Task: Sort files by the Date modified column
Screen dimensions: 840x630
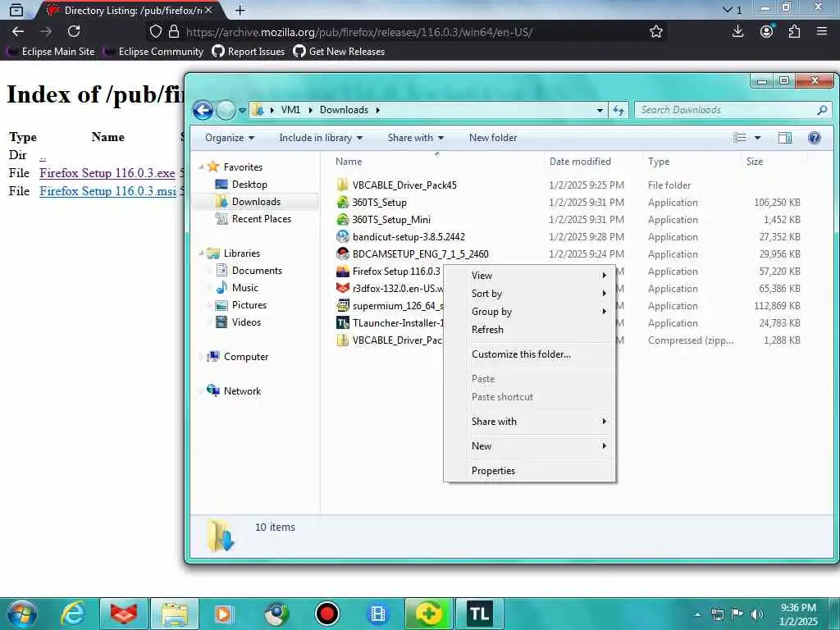Action: click(x=580, y=162)
